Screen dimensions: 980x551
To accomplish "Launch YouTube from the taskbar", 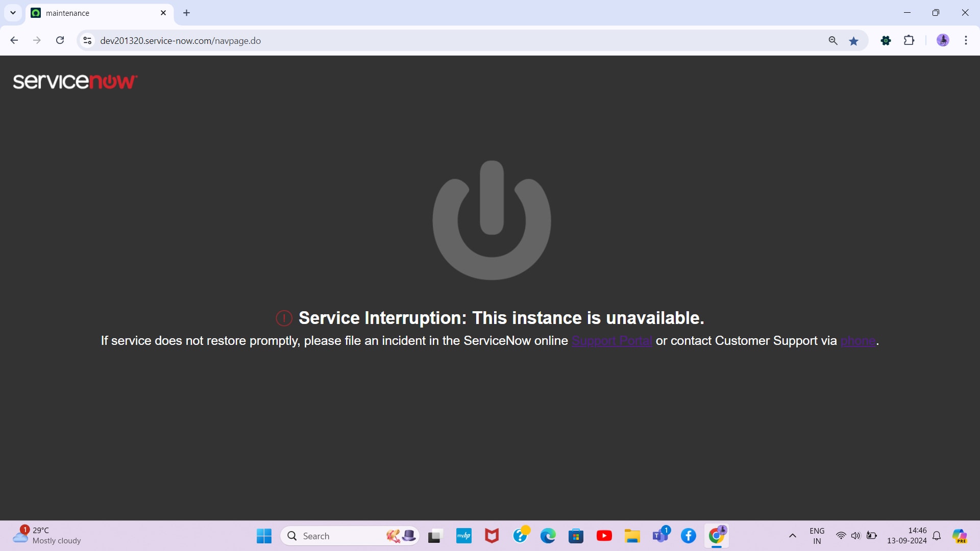I will click(x=604, y=536).
